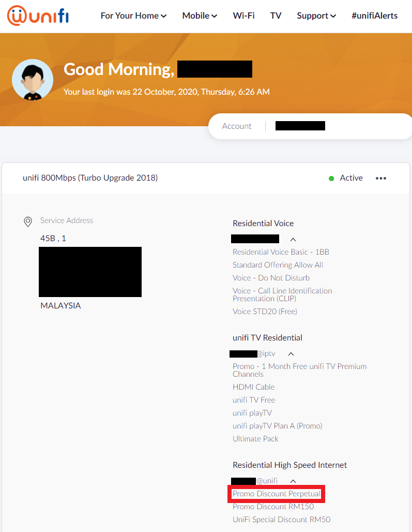This screenshot has width=412, height=532.
Task: Collapse the Residential High Speed Internet list
Action: (293, 481)
